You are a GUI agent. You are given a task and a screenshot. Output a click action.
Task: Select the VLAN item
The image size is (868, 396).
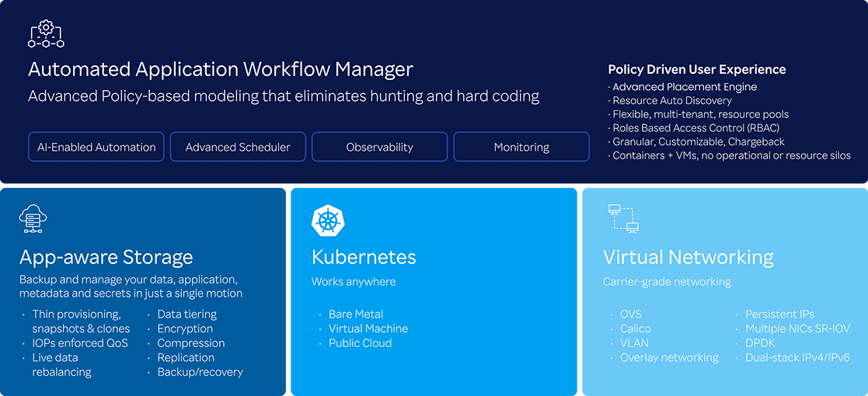click(634, 343)
